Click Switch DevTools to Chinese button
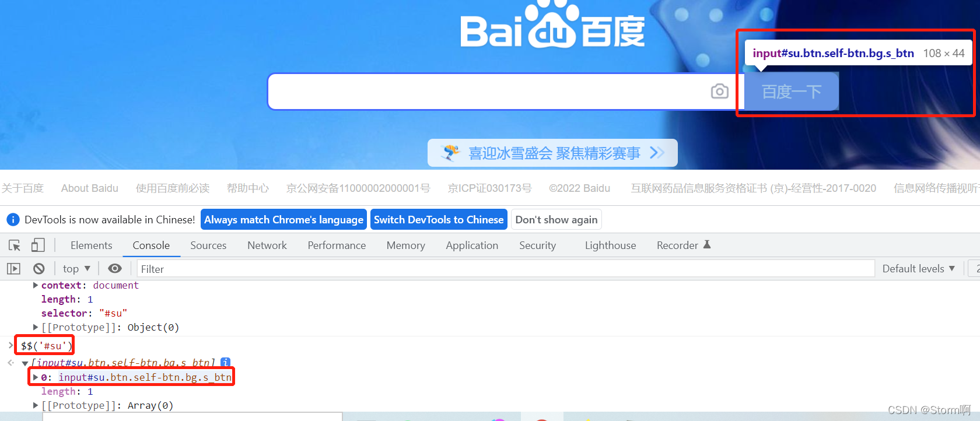This screenshot has height=421, width=980. click(x=439, y=220)
